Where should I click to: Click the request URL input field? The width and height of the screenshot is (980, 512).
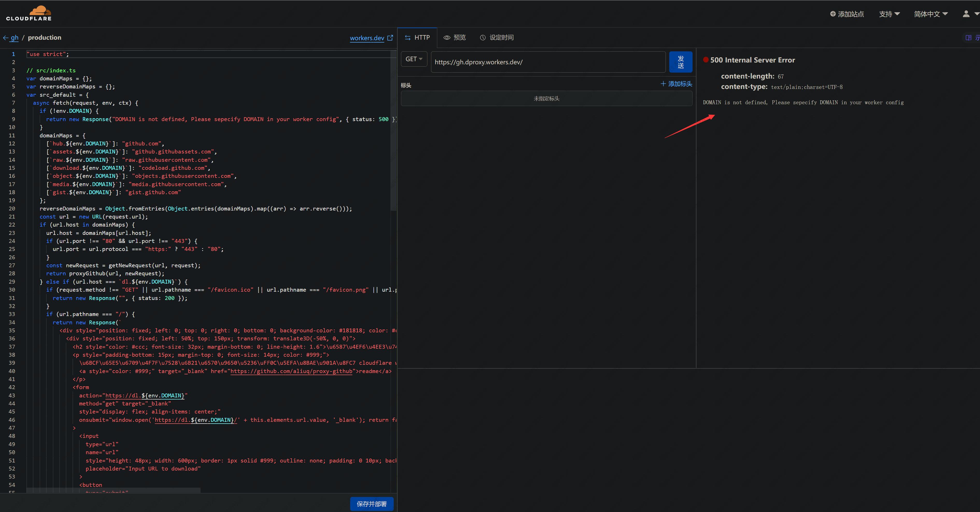(548, 62)
